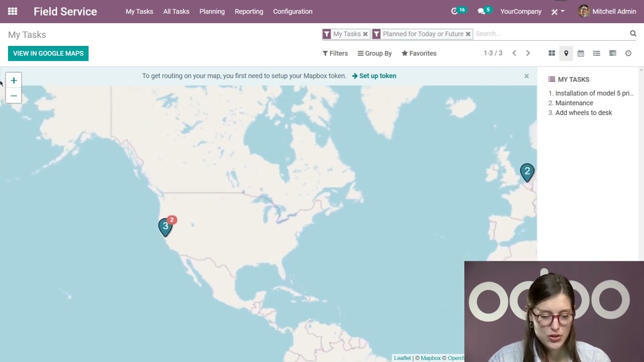Open the Leaflet attribution link
This screenshot has height=362, width=644.
coord(403,358)
